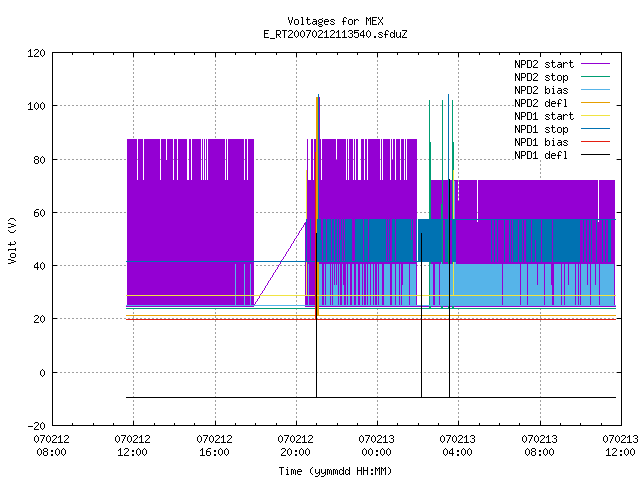640x480 pixels.
Task: Click the green NPD2 stop legend line
Action: click(595, 77)
